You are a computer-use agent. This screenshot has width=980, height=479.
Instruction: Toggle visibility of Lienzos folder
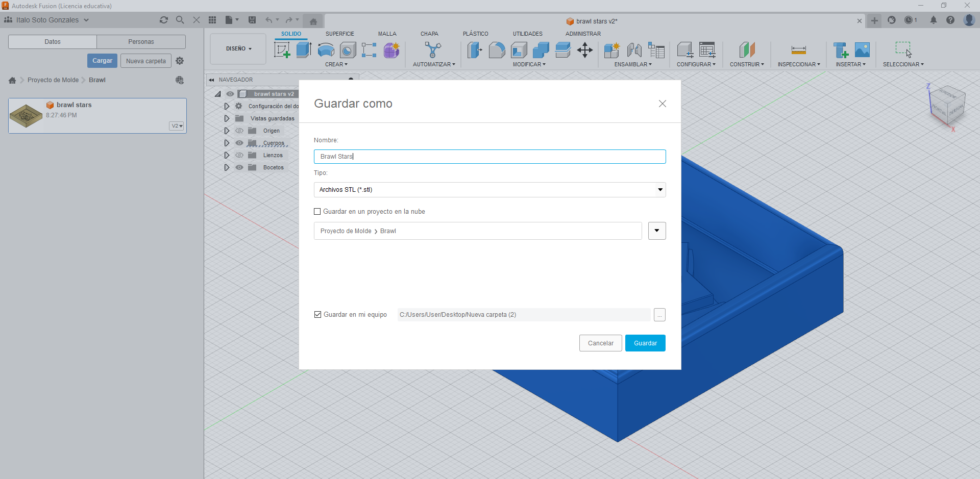[239, 155]
